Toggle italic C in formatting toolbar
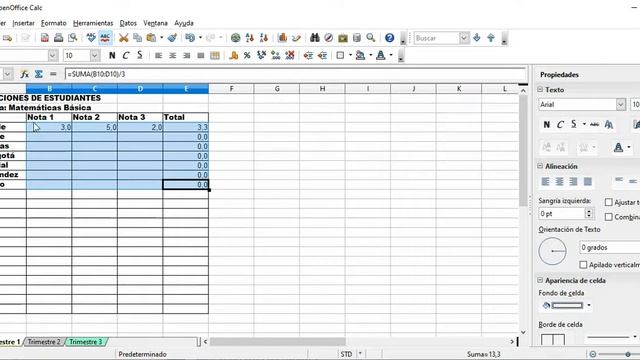 (x=126, y=56)
